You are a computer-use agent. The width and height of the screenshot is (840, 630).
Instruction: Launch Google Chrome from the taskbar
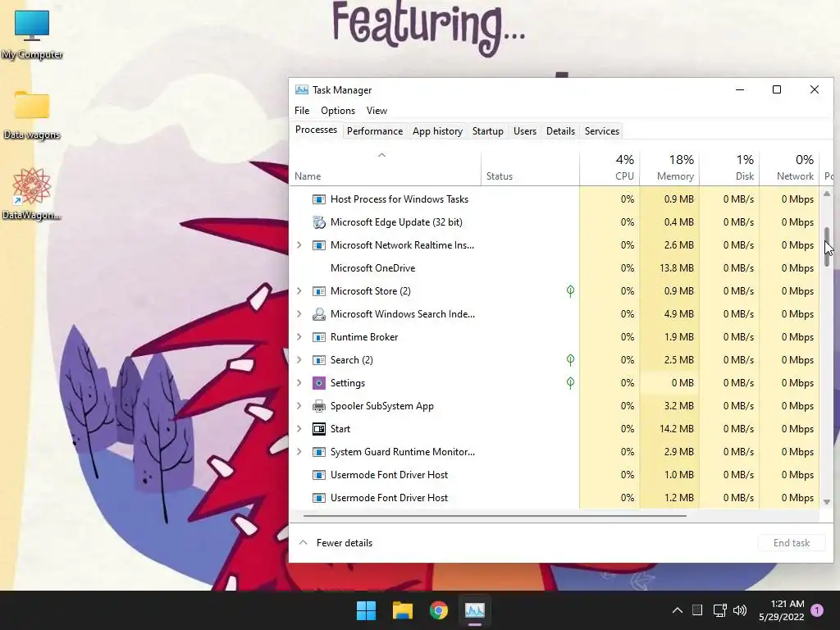coord(439,610)
